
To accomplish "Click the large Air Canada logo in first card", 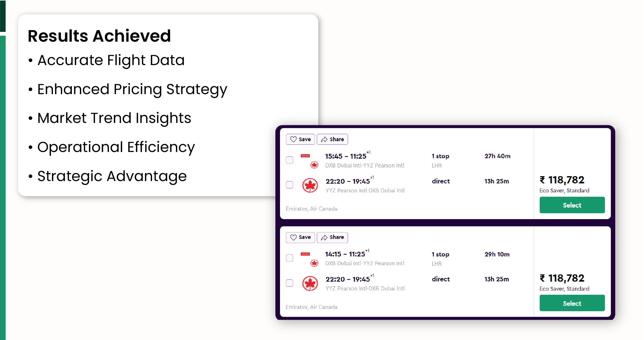I will (x=310, y=185).
